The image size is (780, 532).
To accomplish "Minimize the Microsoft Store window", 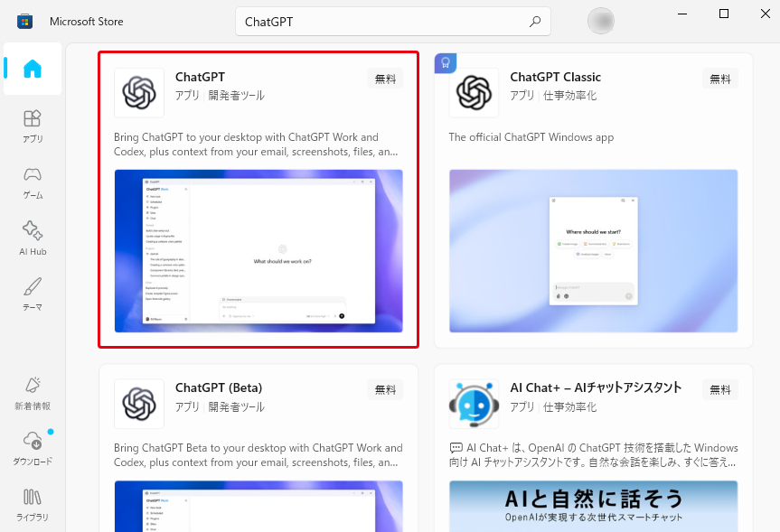I will (682, 14).
